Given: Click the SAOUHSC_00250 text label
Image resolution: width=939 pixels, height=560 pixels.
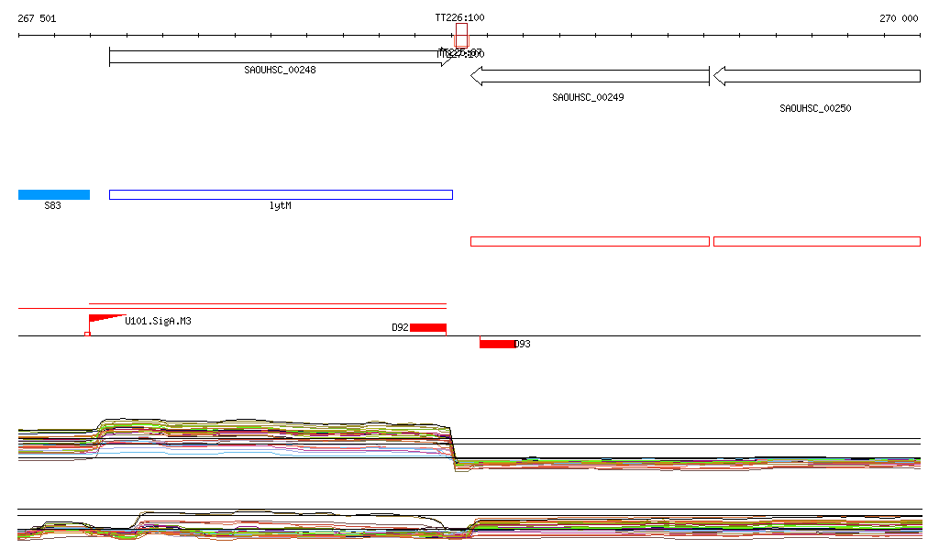Looking at the screenshot, I should (x=815, y=108).
